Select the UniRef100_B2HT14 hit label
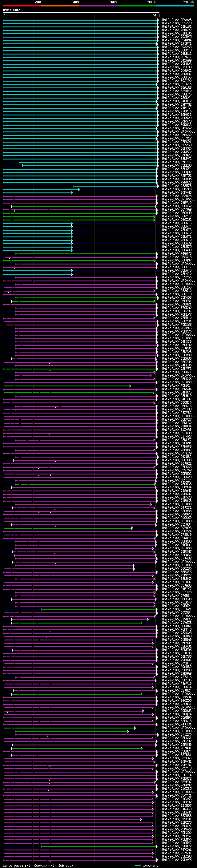Viewport: 197px width, 868px height. pyautogui.click(x=177, y=775)
